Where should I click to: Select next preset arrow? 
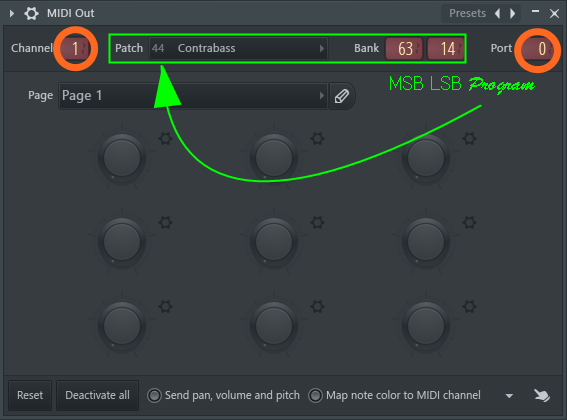click(x=513, y=13)
